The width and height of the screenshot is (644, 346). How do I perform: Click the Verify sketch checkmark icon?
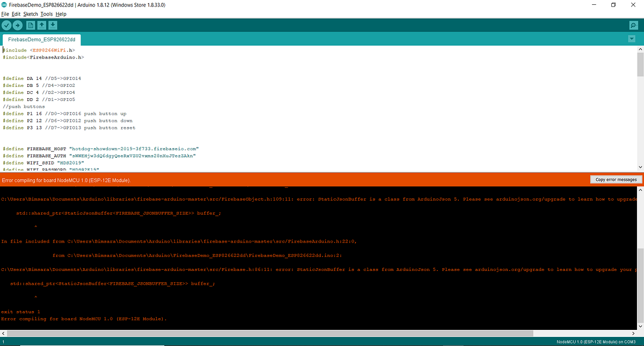pyautogui.click(x=6, y=25)
